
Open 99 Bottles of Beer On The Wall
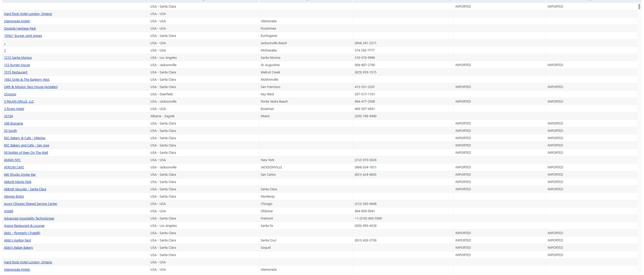pos(26,153)
